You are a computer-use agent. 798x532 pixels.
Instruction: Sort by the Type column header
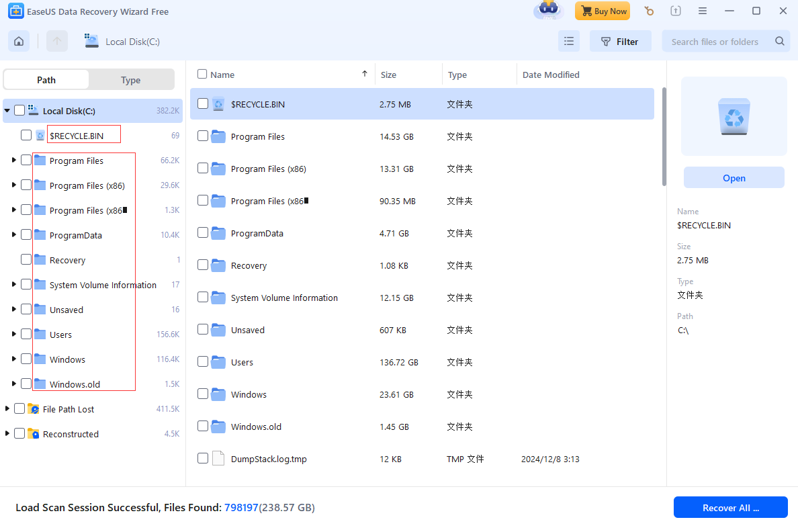click(x=457, y=75)
